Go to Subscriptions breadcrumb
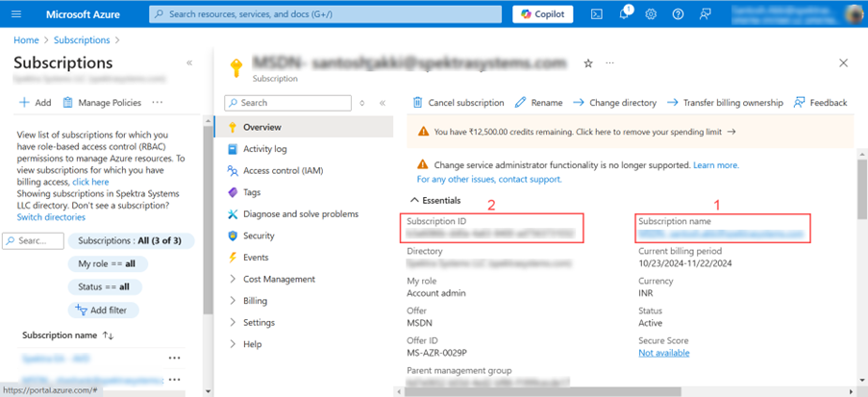The width and height of the screenshot is (868, 397). point(82,39)
